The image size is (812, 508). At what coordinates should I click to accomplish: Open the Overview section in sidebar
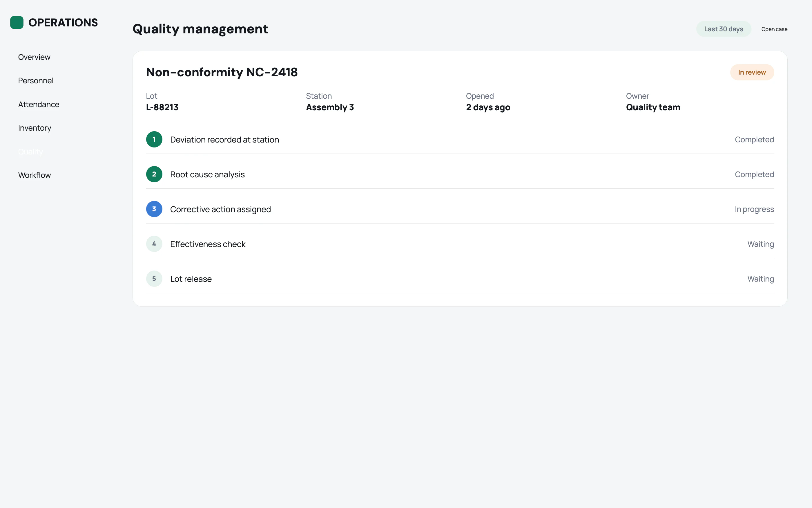point(34,57)
